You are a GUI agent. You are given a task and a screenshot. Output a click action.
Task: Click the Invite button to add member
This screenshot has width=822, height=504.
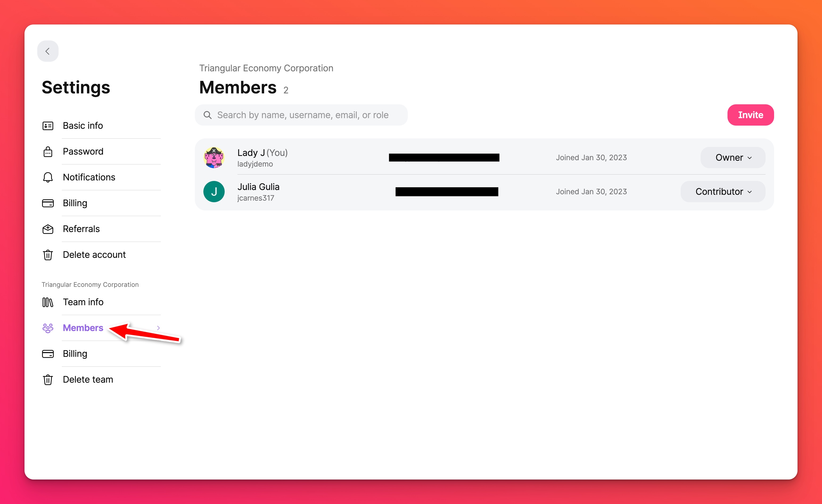(x=750, y=114)
